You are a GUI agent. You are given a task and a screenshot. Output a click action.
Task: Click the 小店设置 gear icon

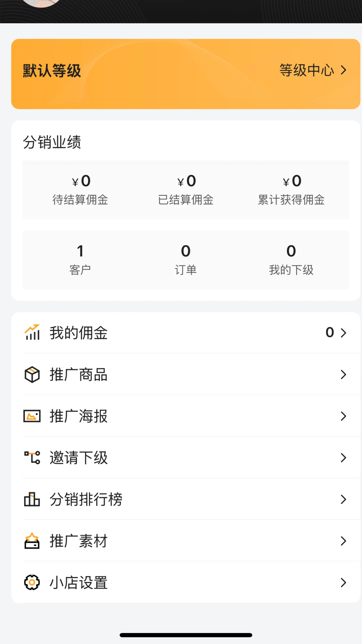tap(32, 582)
